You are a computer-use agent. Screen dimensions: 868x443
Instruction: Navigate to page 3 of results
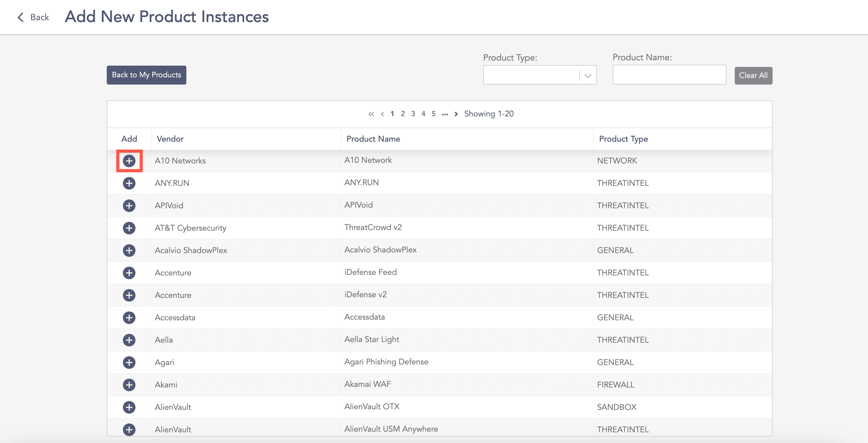point(413,114)
